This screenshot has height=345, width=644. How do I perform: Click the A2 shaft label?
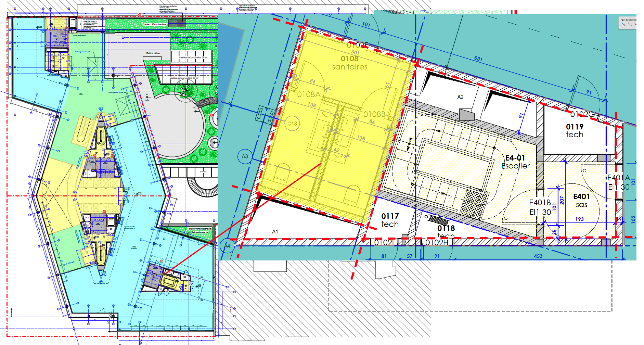pos(460,97)
